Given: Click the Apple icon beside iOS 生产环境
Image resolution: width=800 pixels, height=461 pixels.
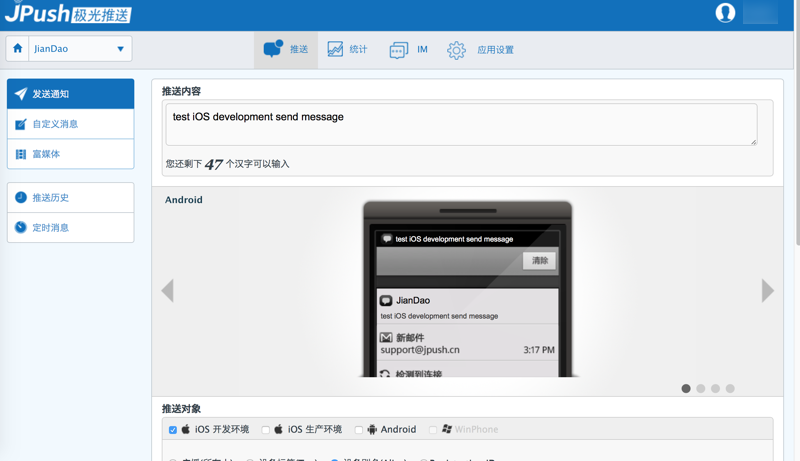Looking at the screenshot, I should [x=278, y=429].
